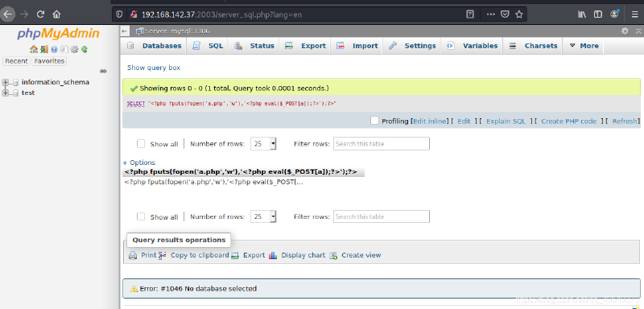Screen dimensions: 644x309
Task: Check the upper Show all checkbox
Action: pyautogui.click(x=141, y=143)
